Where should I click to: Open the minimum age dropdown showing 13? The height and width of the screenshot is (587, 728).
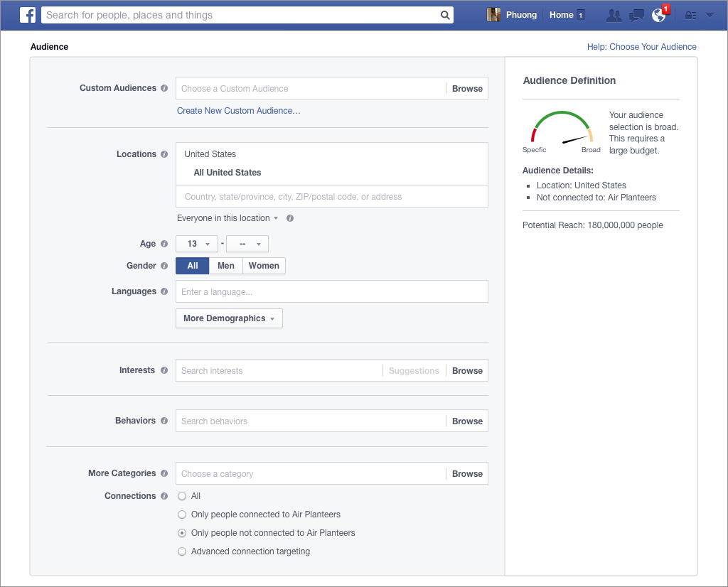197,244
